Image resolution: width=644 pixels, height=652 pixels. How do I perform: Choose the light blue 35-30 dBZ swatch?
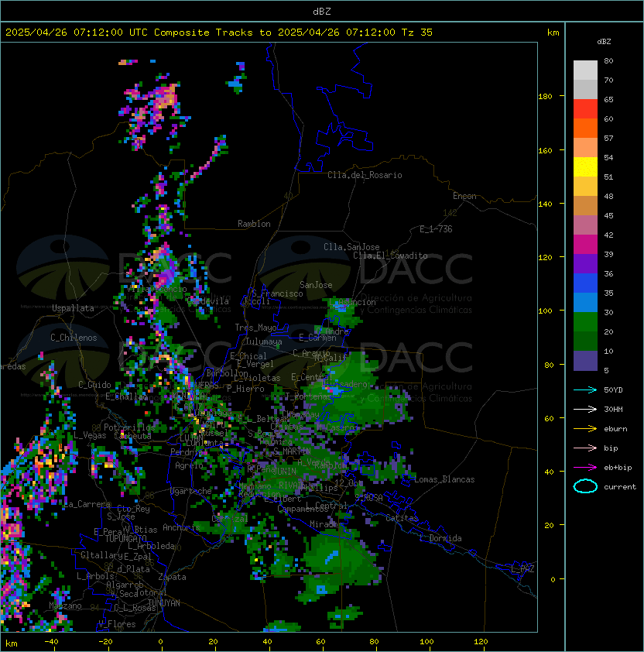point(585,302)
